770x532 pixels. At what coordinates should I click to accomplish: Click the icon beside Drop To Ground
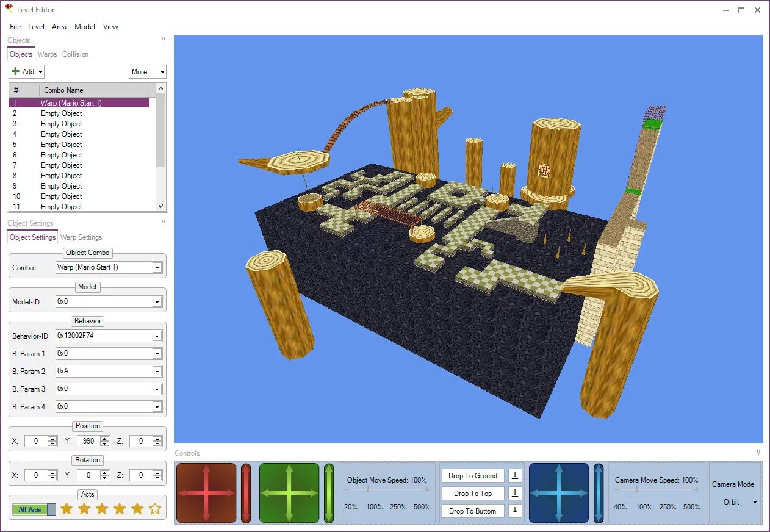coord(515,475)
